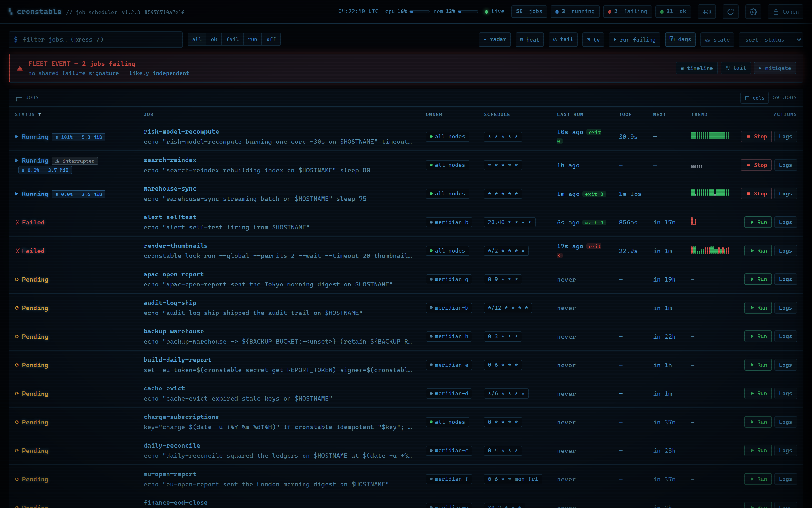812x508 pixels.
Task: Run the charge-subscriptions job
Action: [758, 422]
